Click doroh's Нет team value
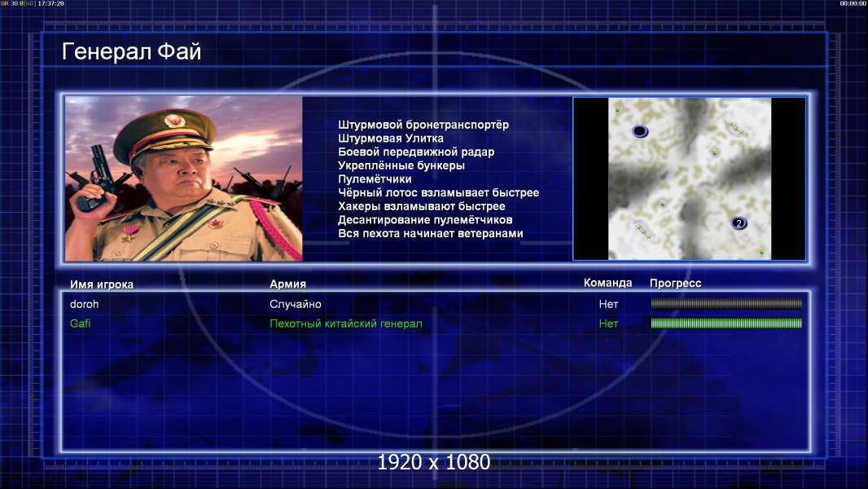 [608, 304]
